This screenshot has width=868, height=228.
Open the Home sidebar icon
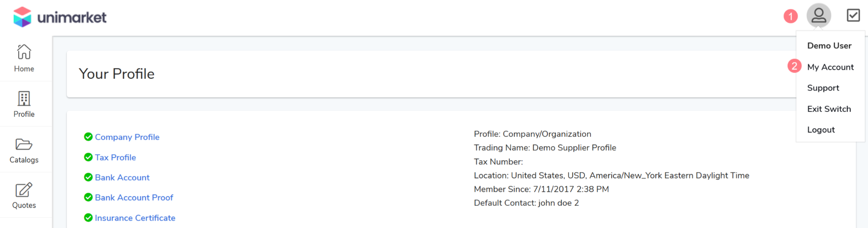pyautogui.click(x=24, y=52)
